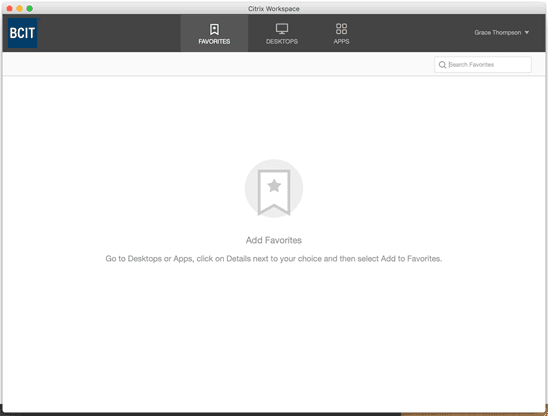Click the large bookmark star placeholder icon
548x416 pixels.
(x=274, y=189)
